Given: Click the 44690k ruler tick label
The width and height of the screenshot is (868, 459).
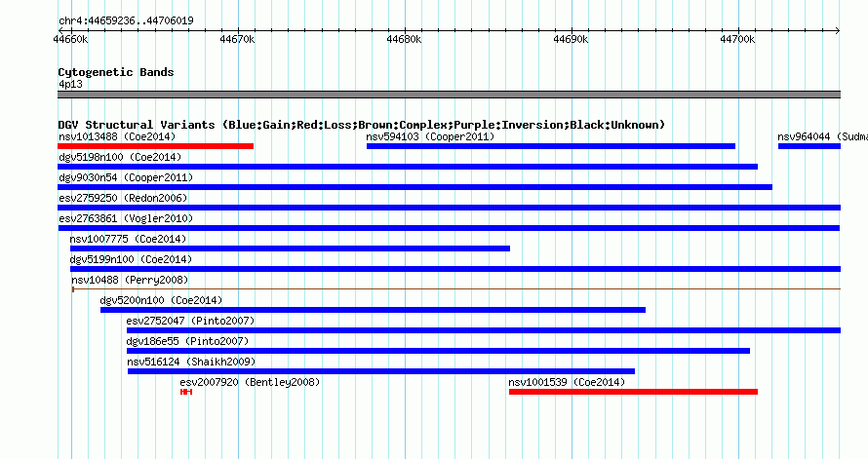Looking at the screenshot, I should pos(571,39).
